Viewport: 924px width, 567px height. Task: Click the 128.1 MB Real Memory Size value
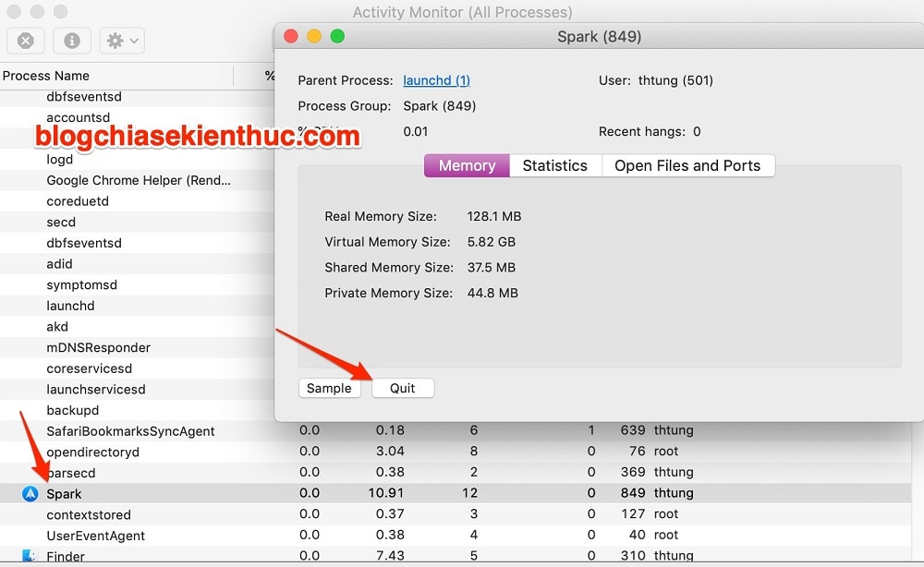[x=494, y=216]
